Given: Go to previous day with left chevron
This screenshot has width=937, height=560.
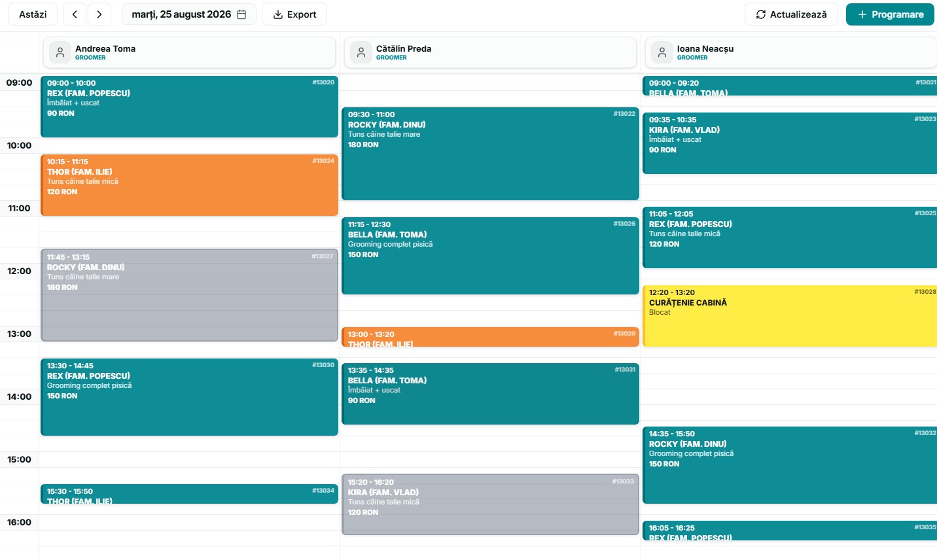Looking at the screenshot, I should click(x=75, y=14).
